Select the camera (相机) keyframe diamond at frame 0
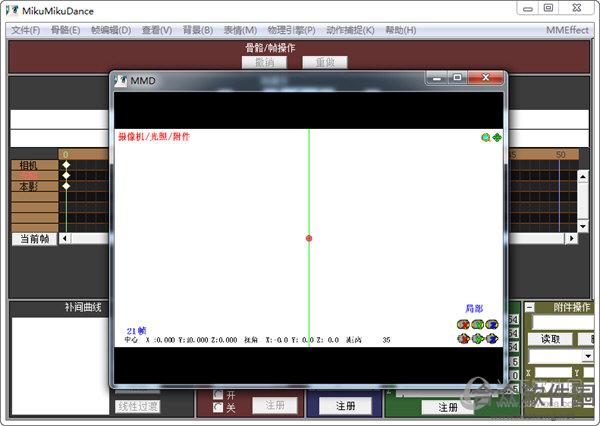Viewport: 600px width, 426px height. [66, 165]
